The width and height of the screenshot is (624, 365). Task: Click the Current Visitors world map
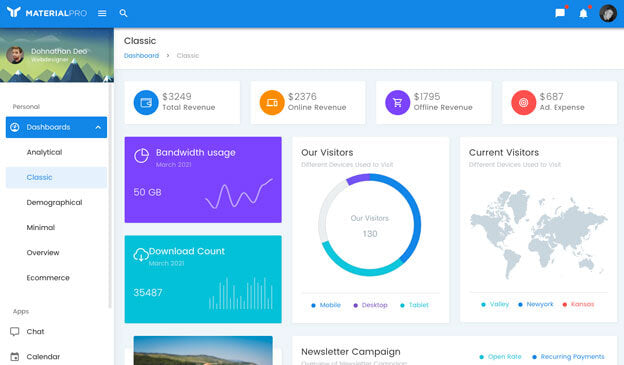coord(538,234)
